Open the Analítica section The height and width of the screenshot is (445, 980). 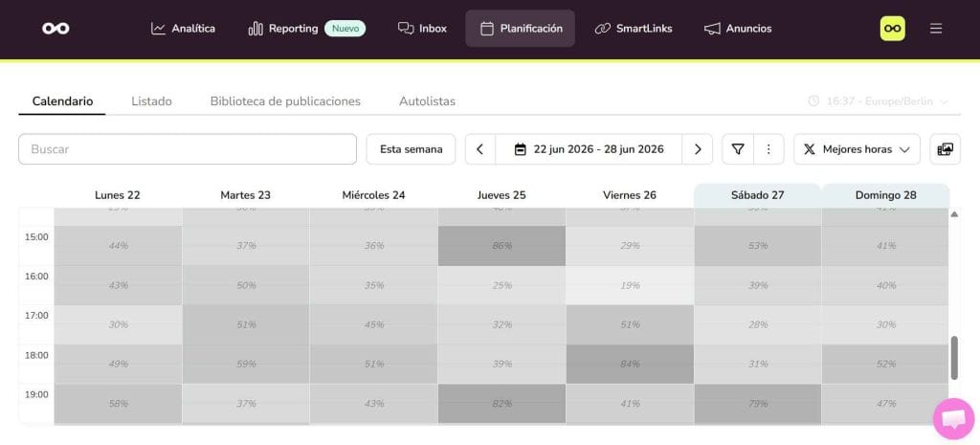[183, 28]
